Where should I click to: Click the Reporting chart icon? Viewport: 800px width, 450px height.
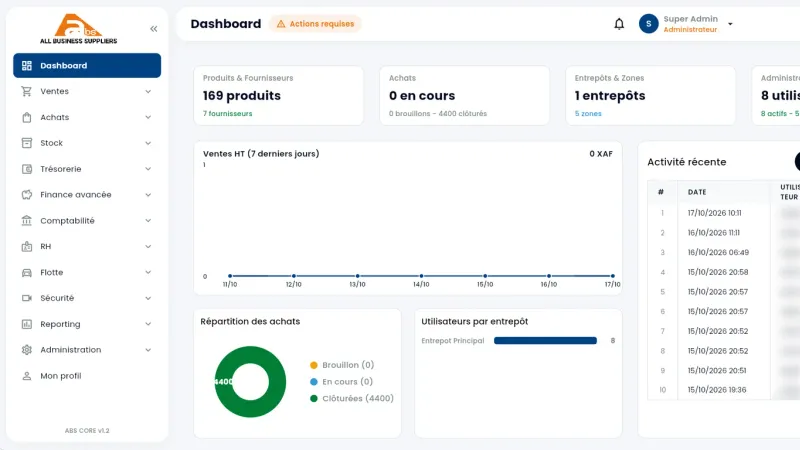[x=27, y=324]
